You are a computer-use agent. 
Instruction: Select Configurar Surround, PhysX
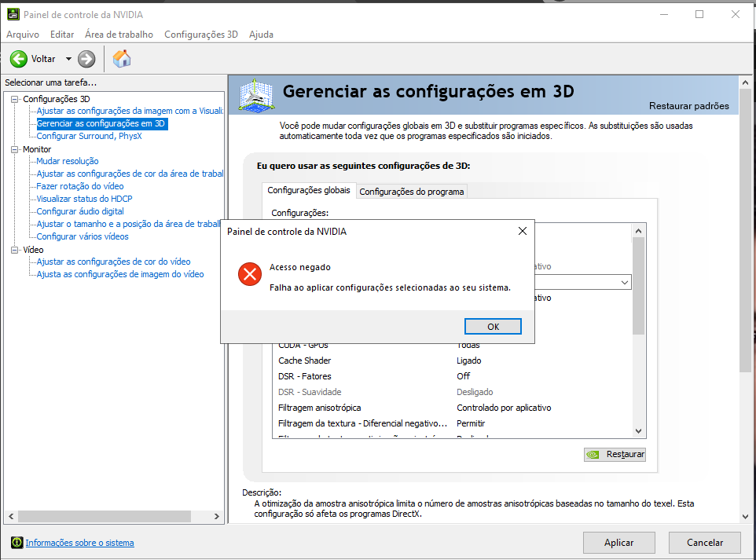coord(90,136)
